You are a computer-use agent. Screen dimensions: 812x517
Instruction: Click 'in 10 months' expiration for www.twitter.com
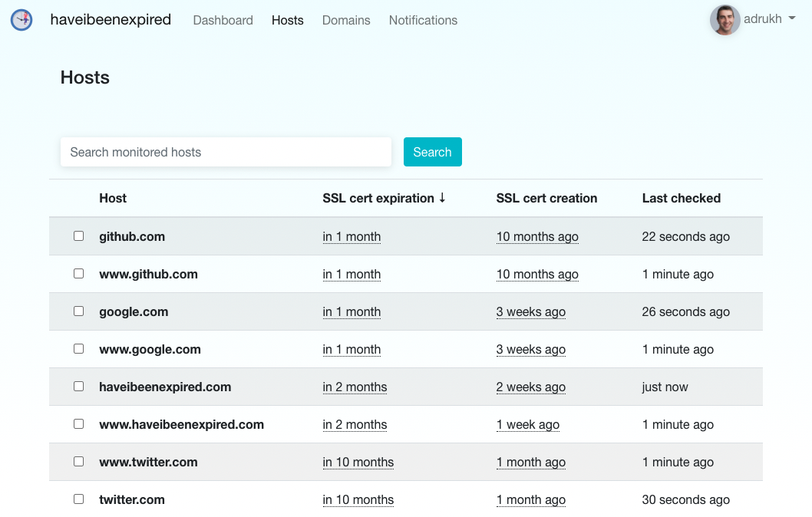tap(358, 462)
